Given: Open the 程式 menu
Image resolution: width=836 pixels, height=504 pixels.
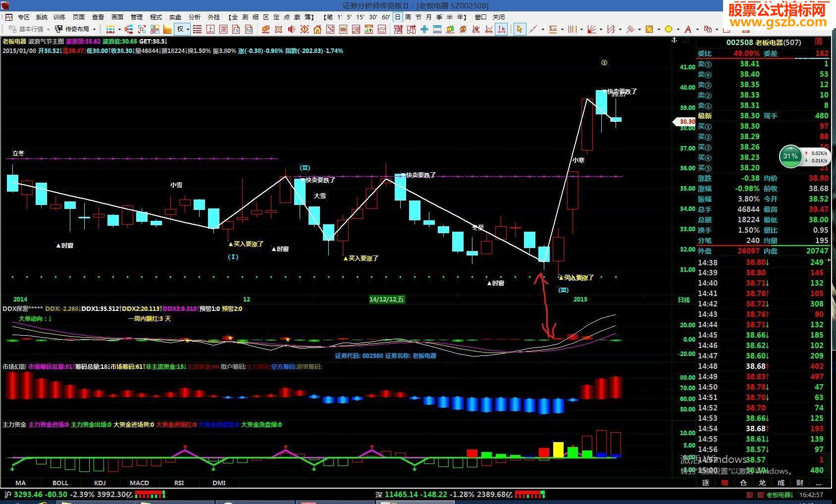Looking at the screenshot, I should [x=156, y=17].
